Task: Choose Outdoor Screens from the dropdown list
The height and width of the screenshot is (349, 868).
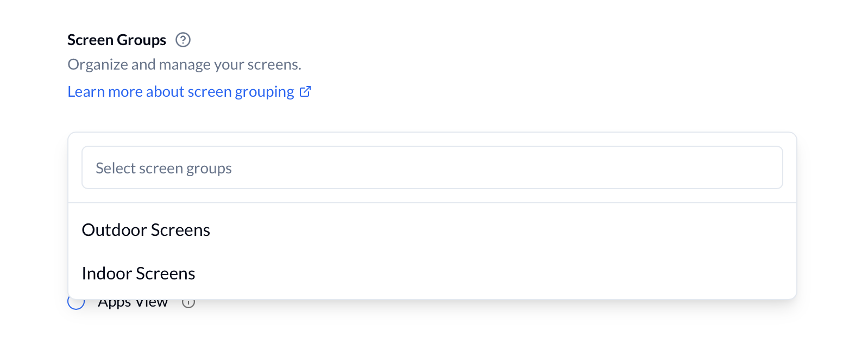Action: tap(146, 230)
